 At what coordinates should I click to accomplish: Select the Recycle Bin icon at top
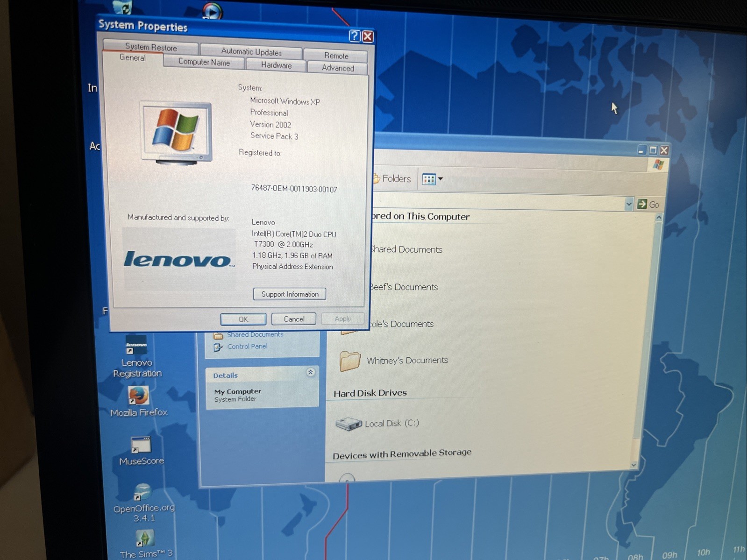[123, 7]
